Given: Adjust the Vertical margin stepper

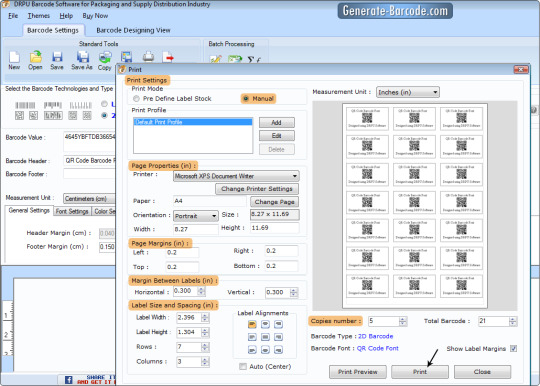Looking at the screenshot, I should click(x=293, y=292).
